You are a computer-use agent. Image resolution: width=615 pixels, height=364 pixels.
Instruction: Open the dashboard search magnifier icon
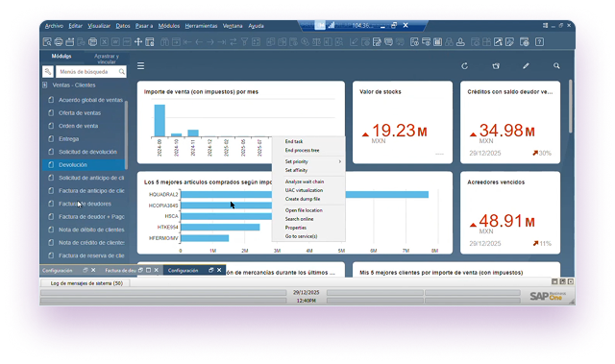[x=556, y=66]
